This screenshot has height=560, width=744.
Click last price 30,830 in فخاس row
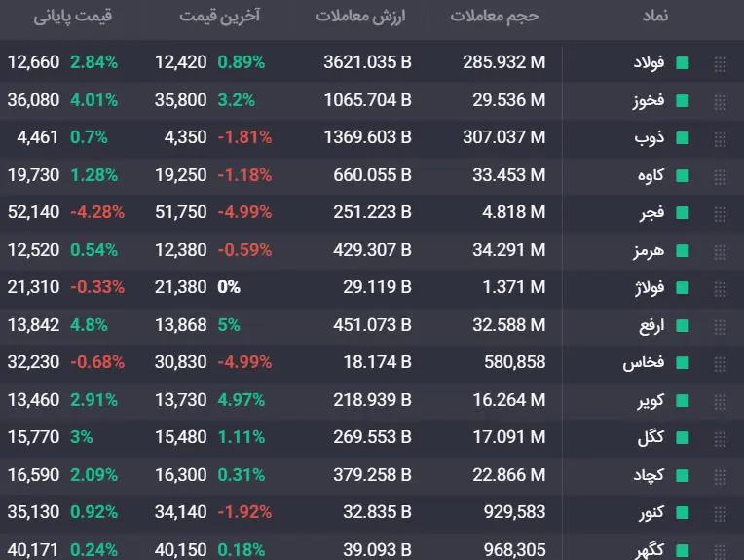coord(181,362)
